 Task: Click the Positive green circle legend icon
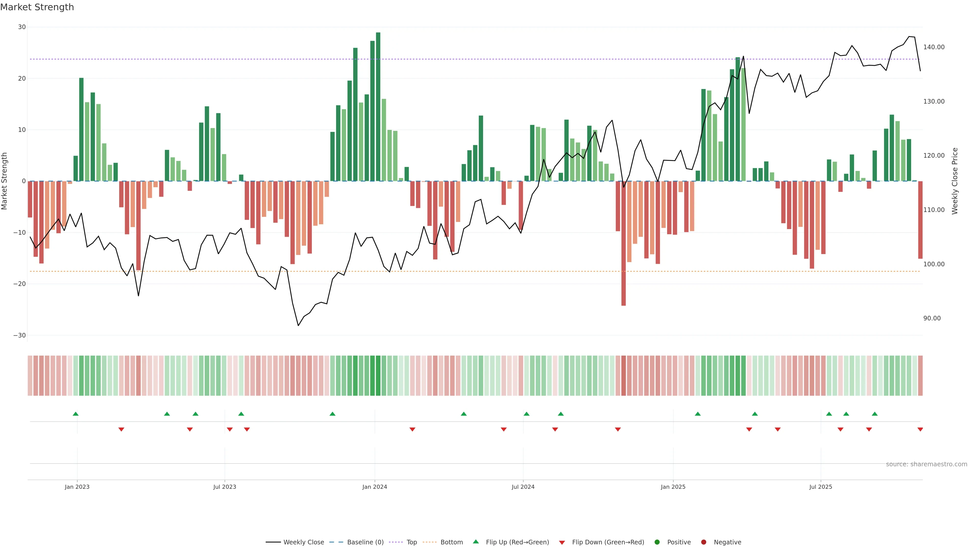(657, 542)
